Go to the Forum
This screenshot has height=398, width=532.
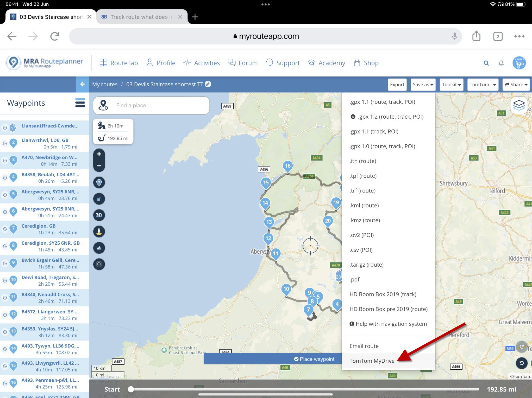(x=243, y=63)
